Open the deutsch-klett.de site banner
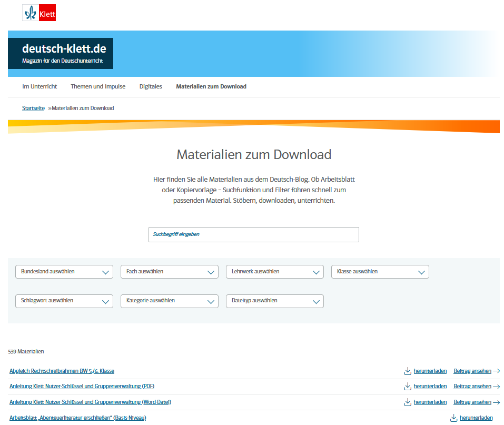Screen dimensions: 504x425 (61, 53)
